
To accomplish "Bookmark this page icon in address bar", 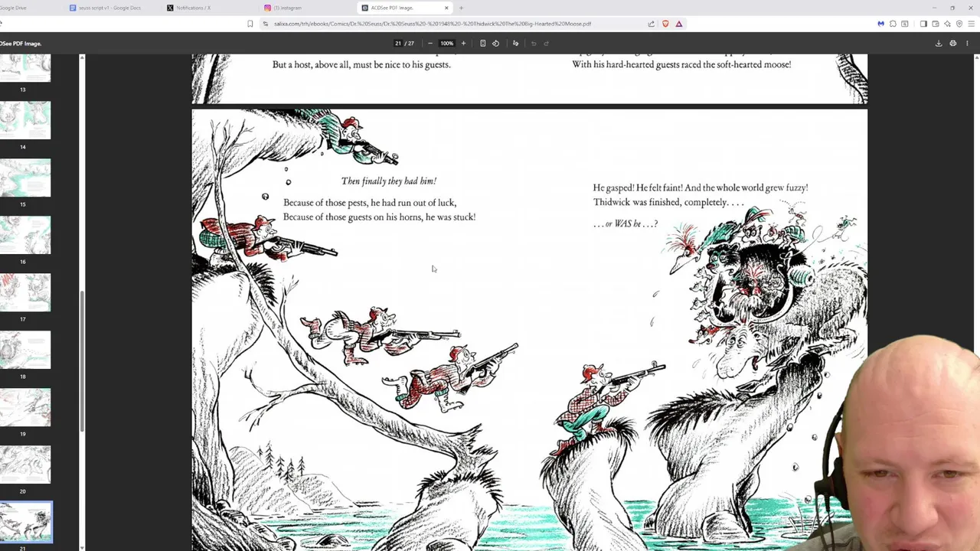I will pyautogui.click(x=250, y=24).
